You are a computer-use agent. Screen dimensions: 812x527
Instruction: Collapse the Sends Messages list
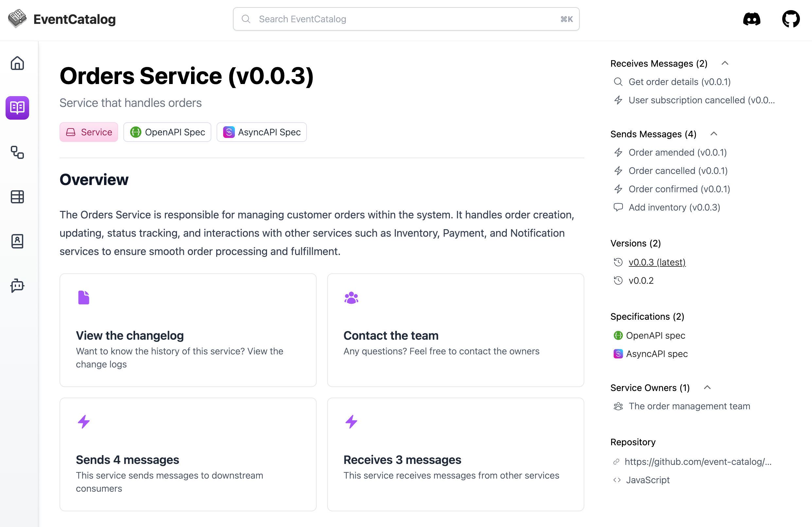pos(714,134)
